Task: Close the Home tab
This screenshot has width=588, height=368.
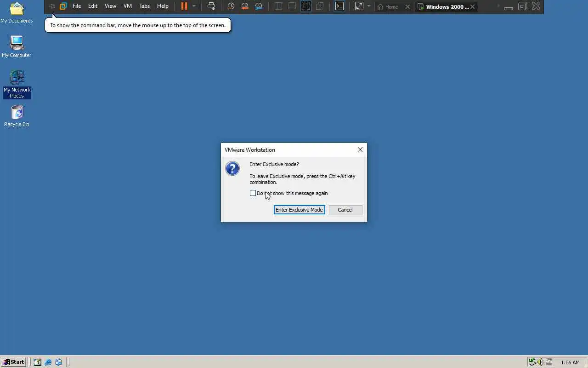Action: [407, 7]
